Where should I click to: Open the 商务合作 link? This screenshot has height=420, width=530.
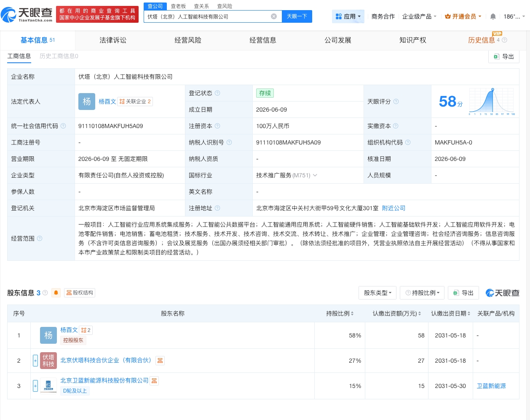[383, 16]
